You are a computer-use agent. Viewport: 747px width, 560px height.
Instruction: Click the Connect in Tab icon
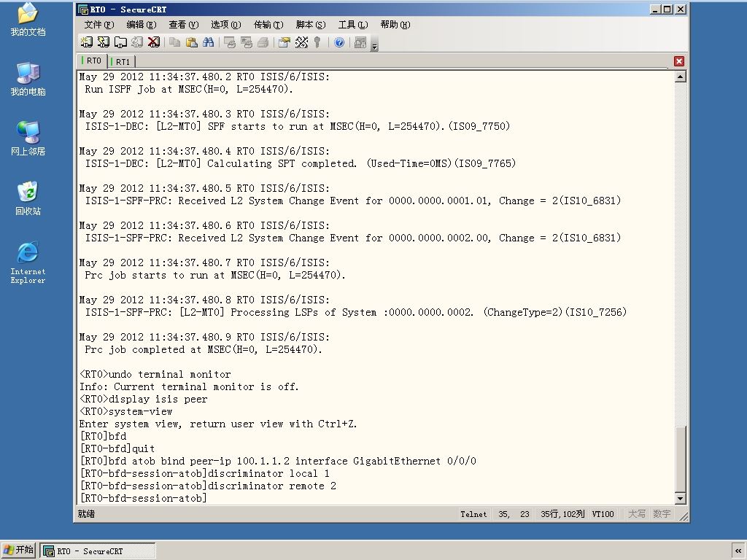120,42
